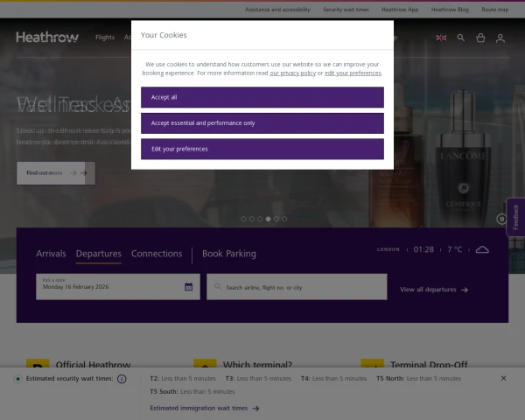The height and width of the screenshot is (420, 525).
Task: Focus the search airline, flight no. field
Action: click(x=297, y=287)
